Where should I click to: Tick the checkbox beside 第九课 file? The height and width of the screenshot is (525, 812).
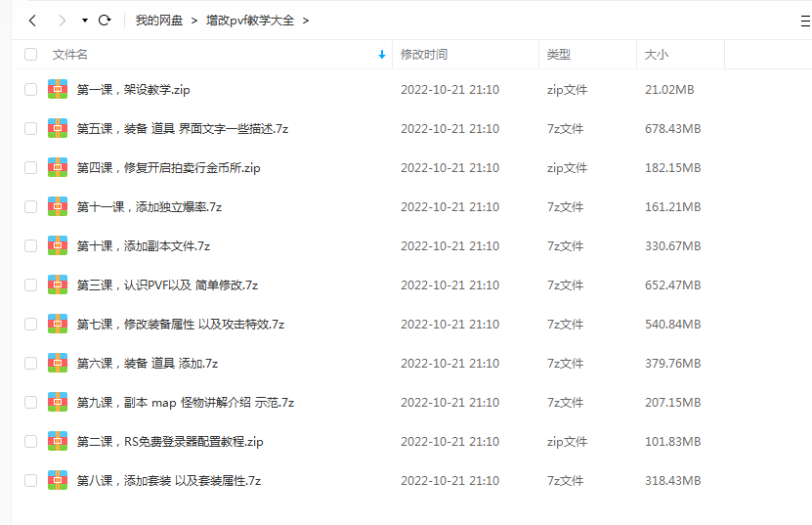[x=31, y=402]
